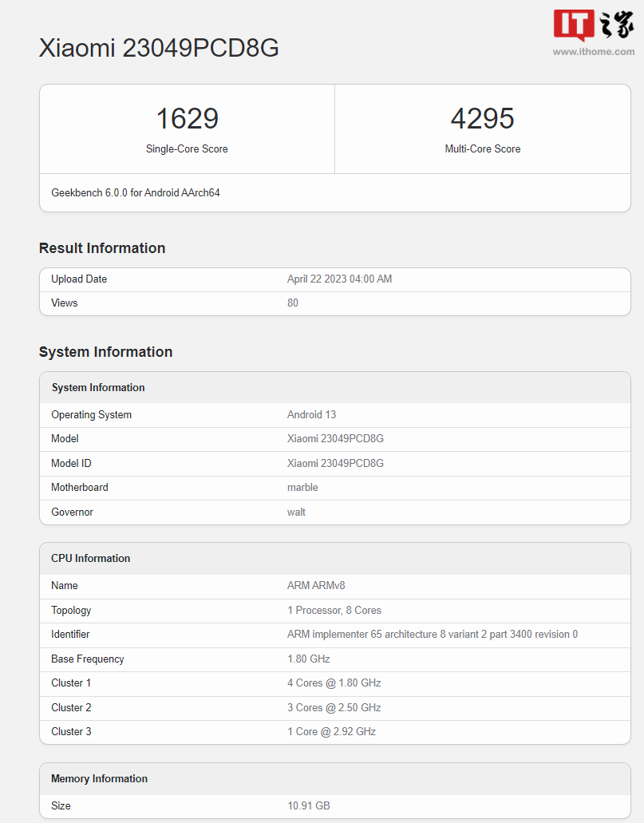Click the Governor label

tap(73, 512)
